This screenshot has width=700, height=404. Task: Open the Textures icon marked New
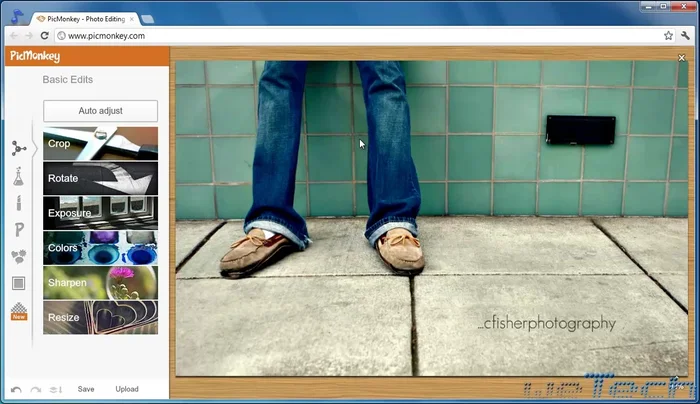click(18, 311)
